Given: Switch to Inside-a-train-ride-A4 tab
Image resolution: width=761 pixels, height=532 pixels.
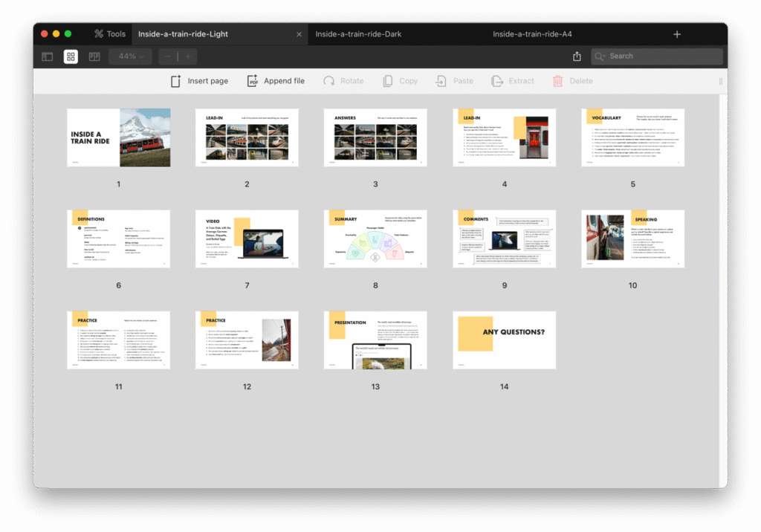Looking at the screenshot, I should pos(532,34).
